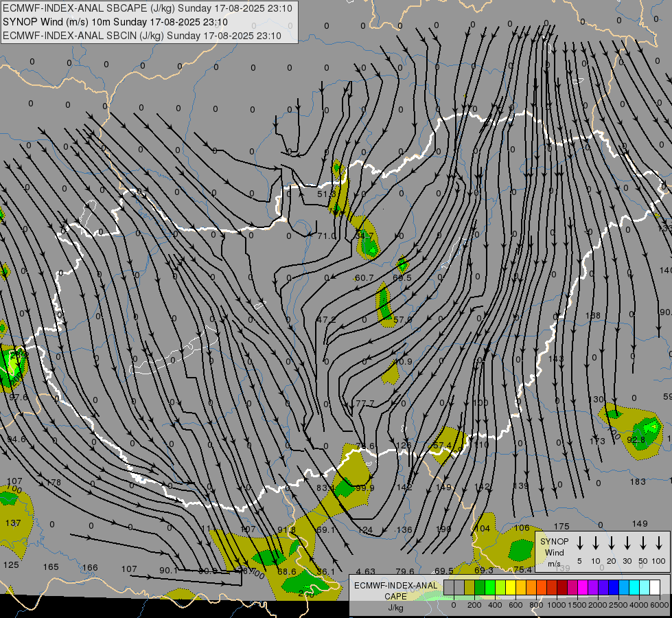Click the 71.0 value on the map

coord(327,236)
